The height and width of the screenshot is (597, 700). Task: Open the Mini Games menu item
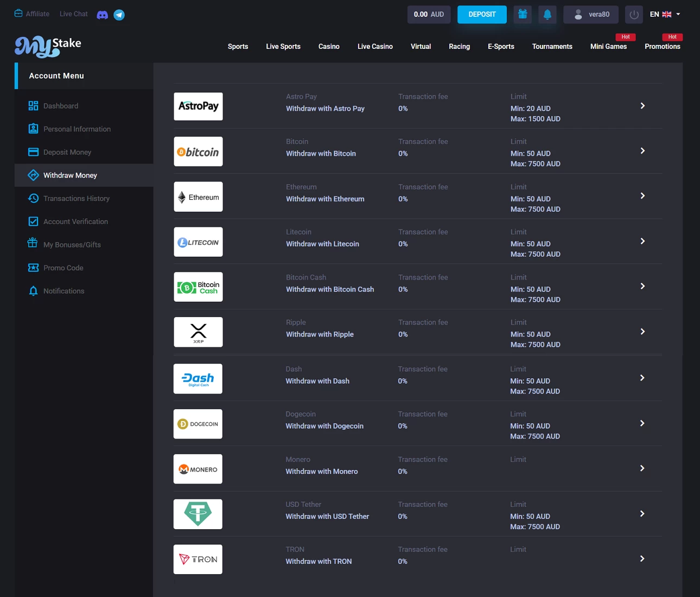pyautogui.click(x=608, y=46)
